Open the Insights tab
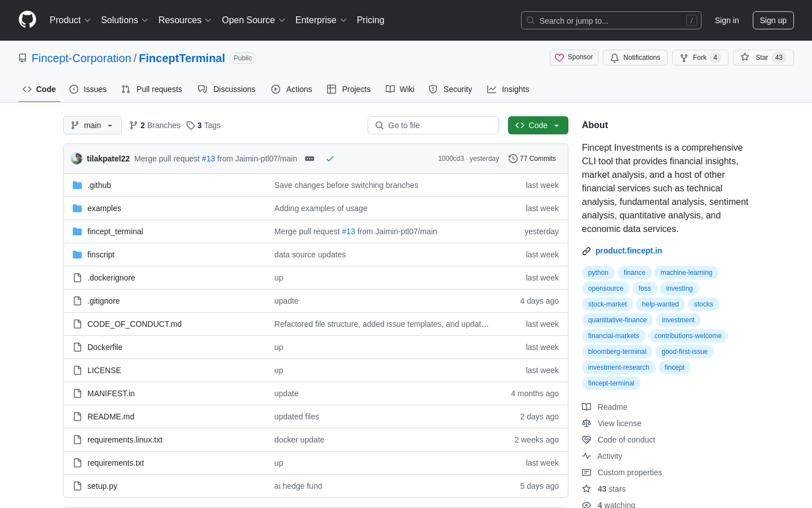This screenshot has width=812, height=508. point(508,89)
